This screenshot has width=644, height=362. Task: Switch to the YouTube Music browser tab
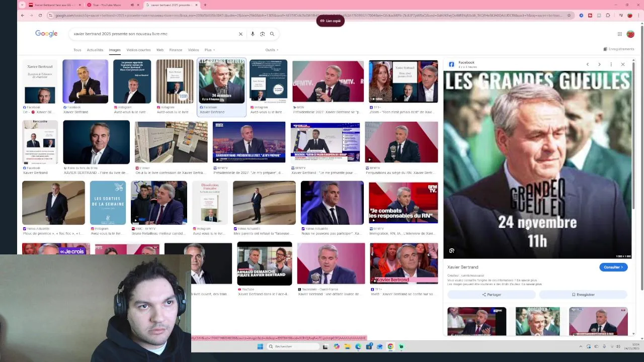(113, 5)
